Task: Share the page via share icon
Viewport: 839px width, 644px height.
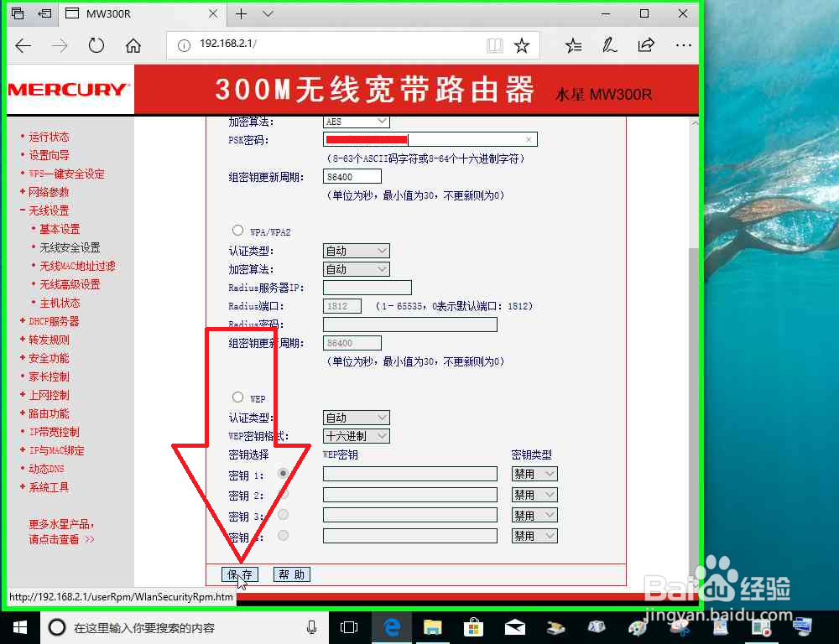Action: coord(646,46)
